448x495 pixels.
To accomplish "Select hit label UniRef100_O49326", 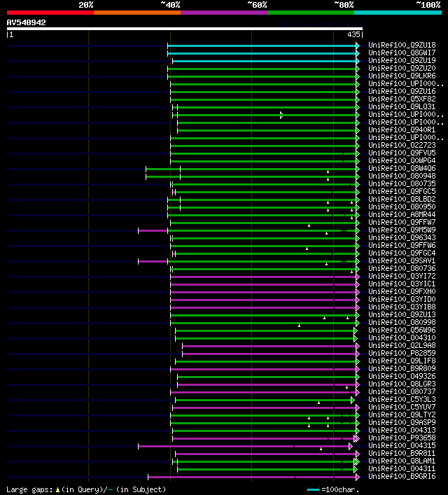I will (x=402, y=376).
